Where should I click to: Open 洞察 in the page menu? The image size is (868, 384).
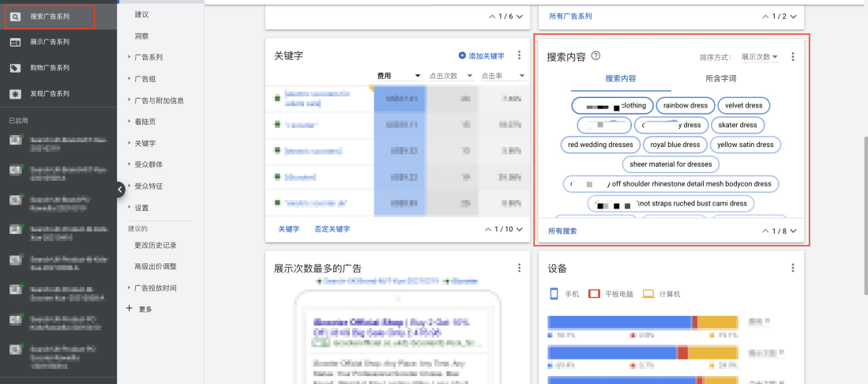(141, 36)
